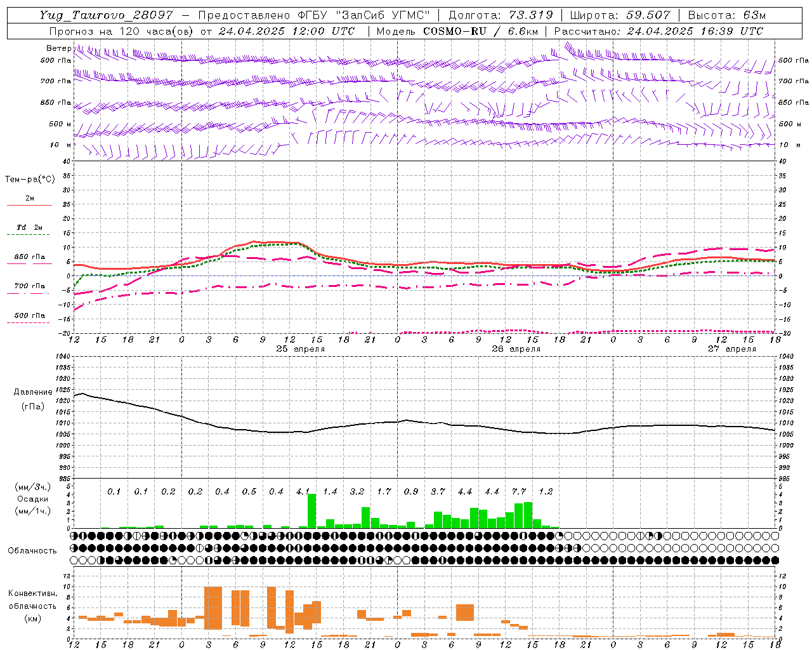This screenshot has height=650, width=812.
Task: Click the '26 апреля' date label
Action: point(516,349)
